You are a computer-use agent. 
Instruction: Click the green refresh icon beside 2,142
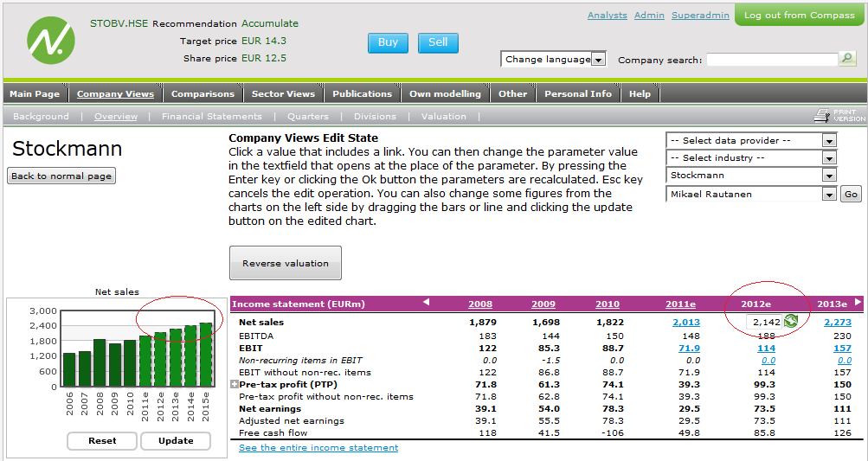click(791, 321)
